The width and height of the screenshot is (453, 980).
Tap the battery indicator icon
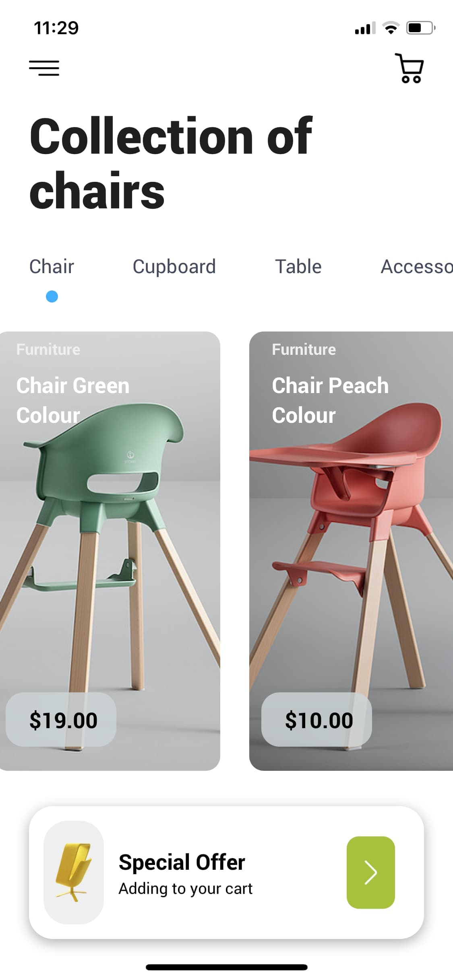[x=420, y=28]
